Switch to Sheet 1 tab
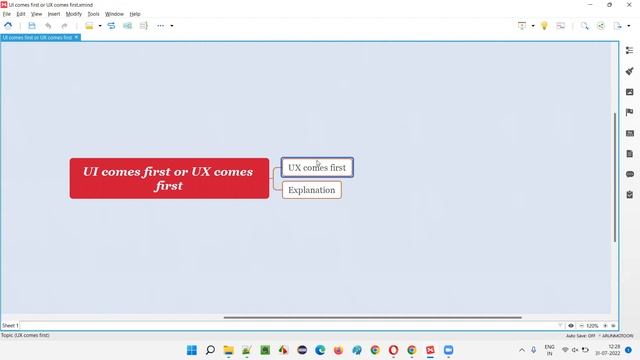 [x=10, y=325]
